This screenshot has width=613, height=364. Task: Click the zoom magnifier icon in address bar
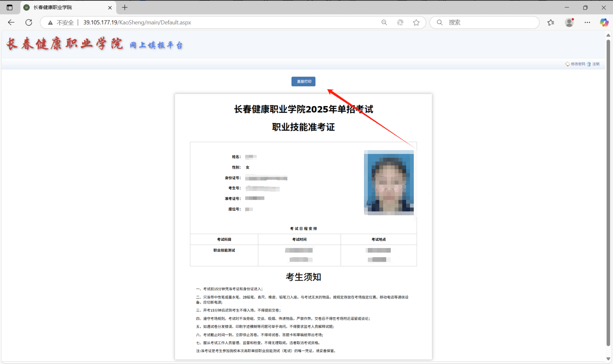click(384, 23)
